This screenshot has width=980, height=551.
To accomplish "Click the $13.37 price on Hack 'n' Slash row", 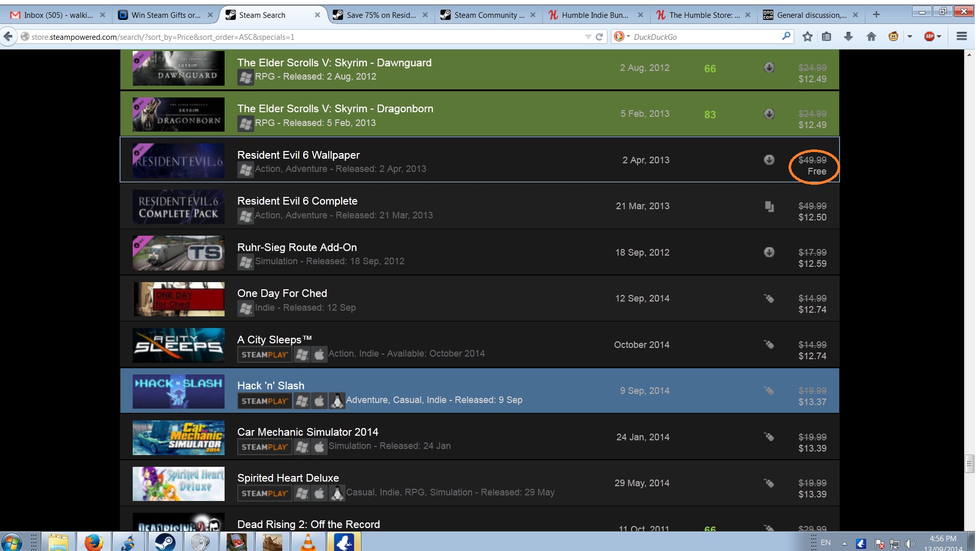I will tap(812, 402).
